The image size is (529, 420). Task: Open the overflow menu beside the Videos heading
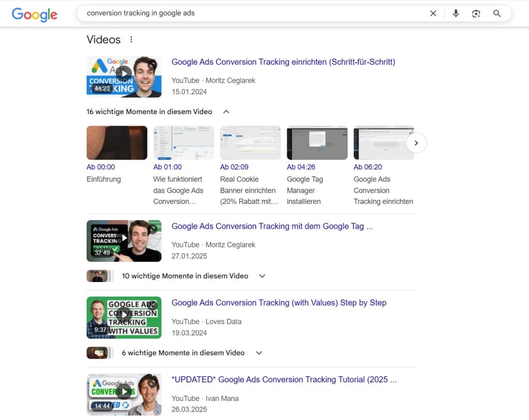131,39
